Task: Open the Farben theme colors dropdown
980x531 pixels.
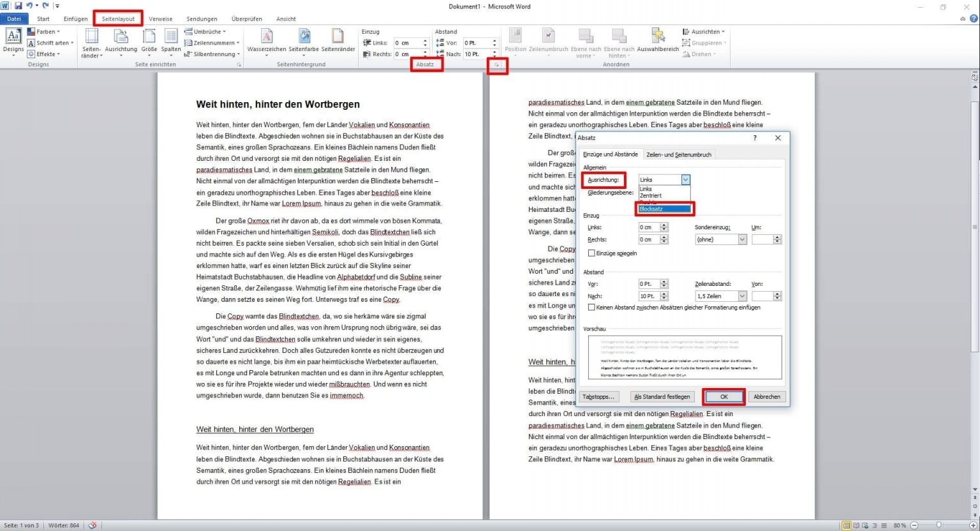Action: pos(43,31)
